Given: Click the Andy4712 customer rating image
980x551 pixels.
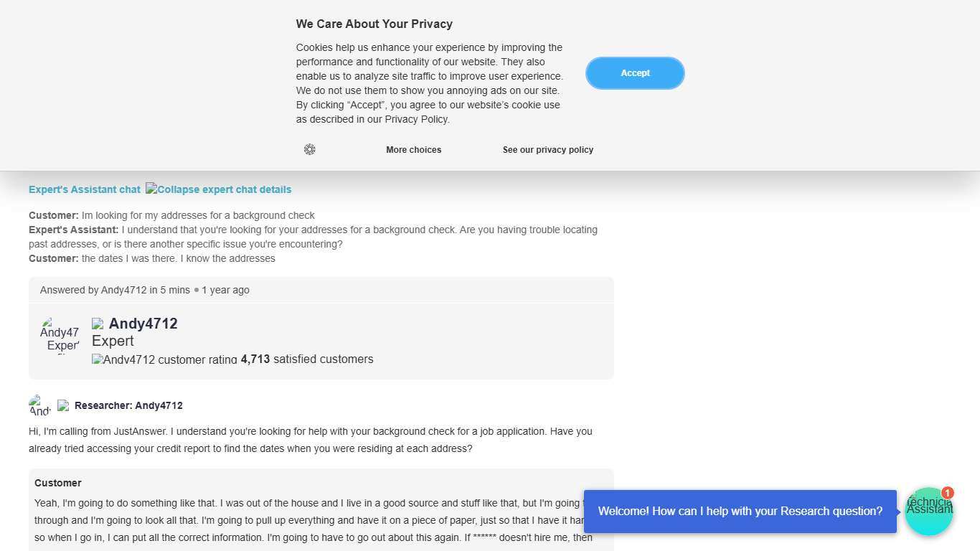Looking at the screenshot, I should 164,359.
